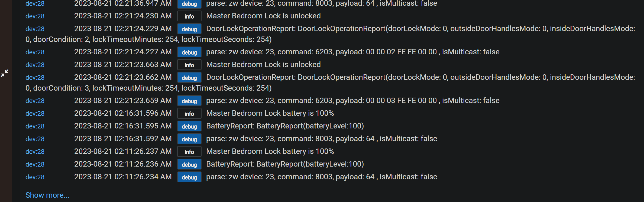The image size is (644, 202).
Task: Open dev:28 link for 02:21:24.229 AM entry
Action: tap(35, 29)
